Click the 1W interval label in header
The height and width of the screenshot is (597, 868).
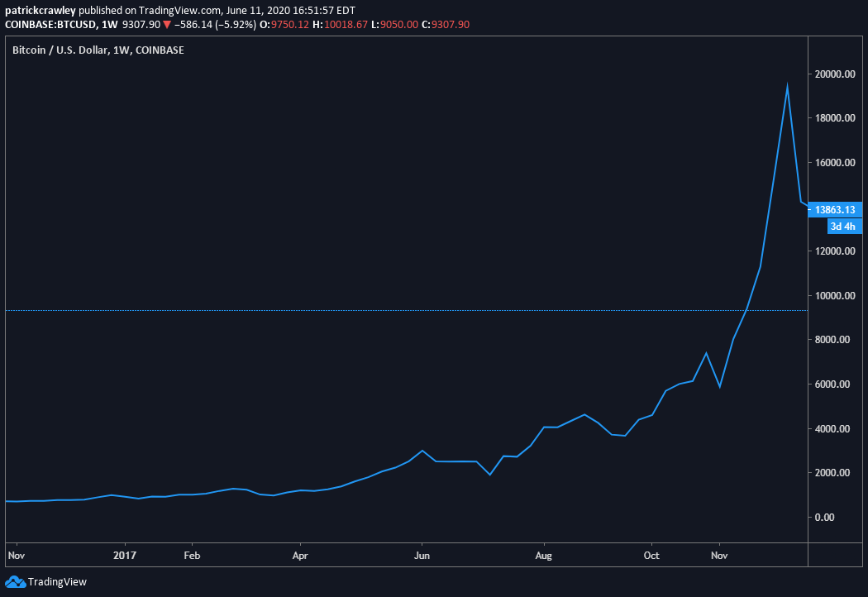point(110,24)
